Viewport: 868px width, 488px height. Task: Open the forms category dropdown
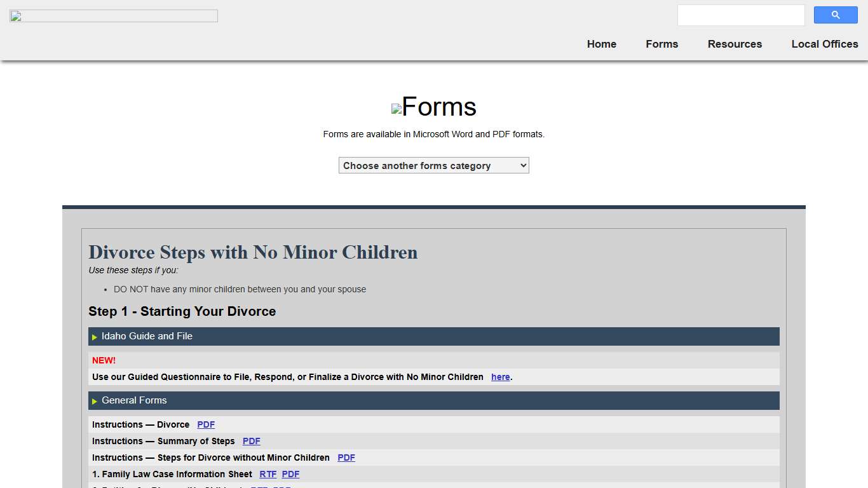tap(433, 166)
